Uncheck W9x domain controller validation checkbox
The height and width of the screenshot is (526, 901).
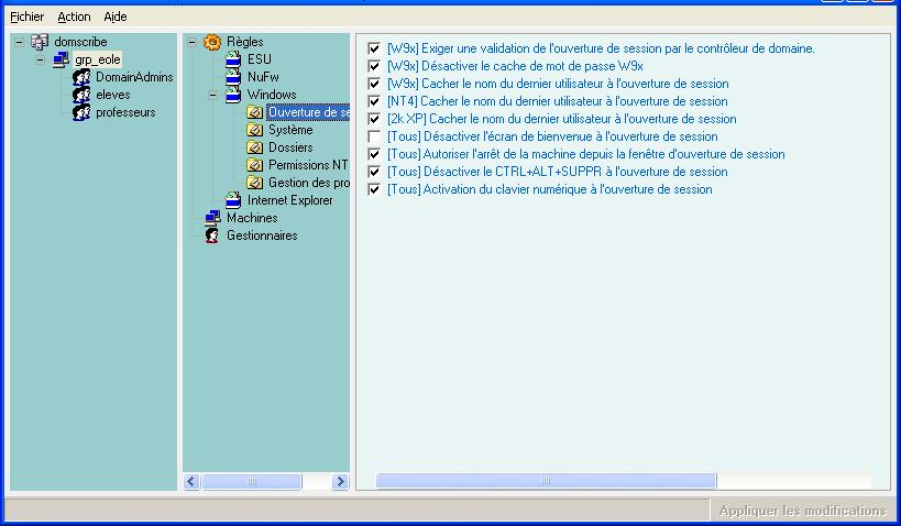point(374,49)
